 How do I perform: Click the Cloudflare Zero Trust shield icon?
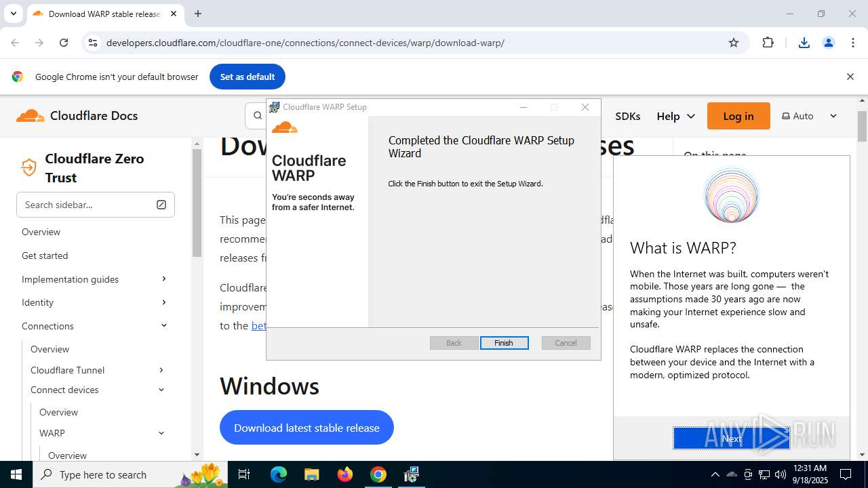(28, 167)
